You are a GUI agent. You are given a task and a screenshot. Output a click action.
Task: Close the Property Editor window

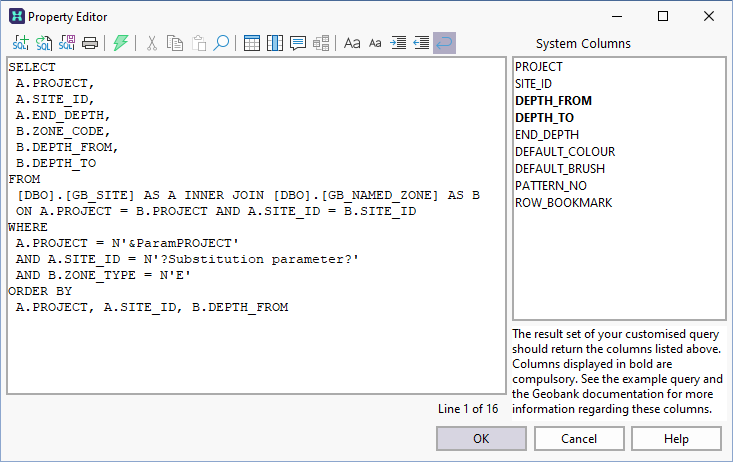point(709,16)
